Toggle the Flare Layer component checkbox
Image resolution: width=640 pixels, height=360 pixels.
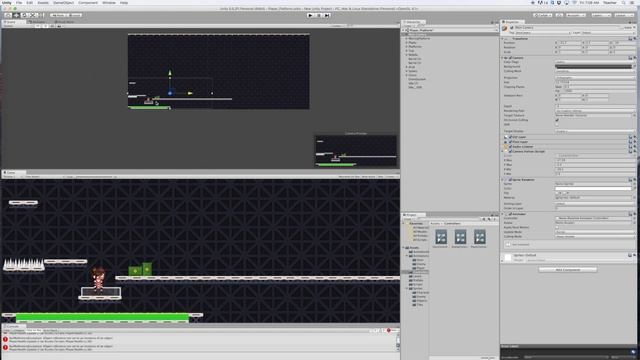point(511,142)
